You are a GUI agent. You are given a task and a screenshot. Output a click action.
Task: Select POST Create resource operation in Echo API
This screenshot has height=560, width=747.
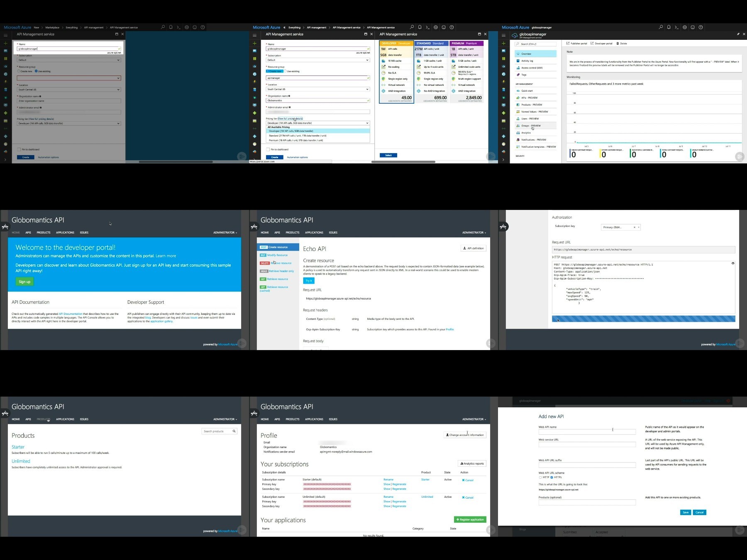point(278,247)
